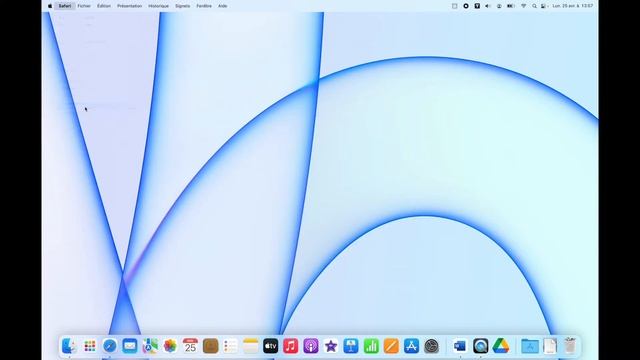The height and width of the screenshot is (360, 640).
Task: Launch Safari from the Dock
Action: 110,346
